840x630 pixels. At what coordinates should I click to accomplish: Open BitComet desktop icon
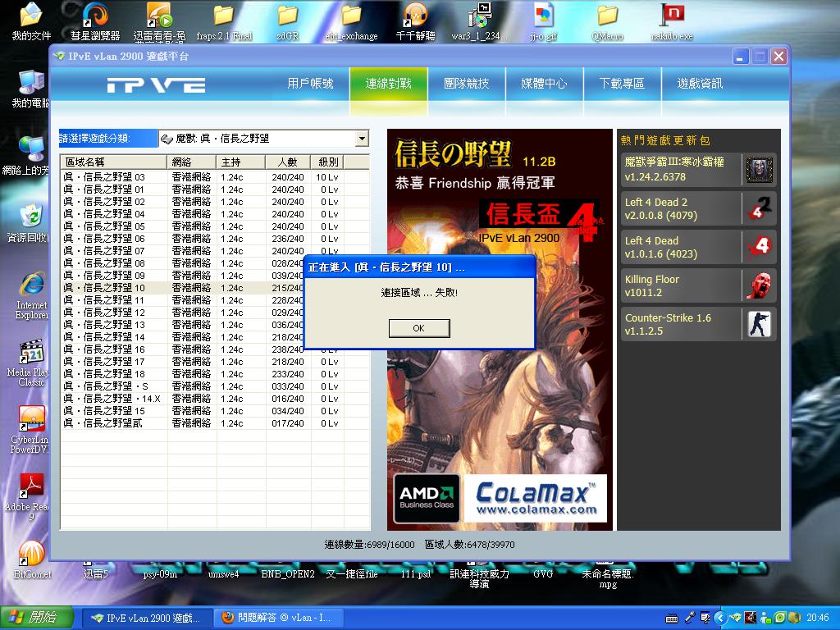(x=32, y=559)
